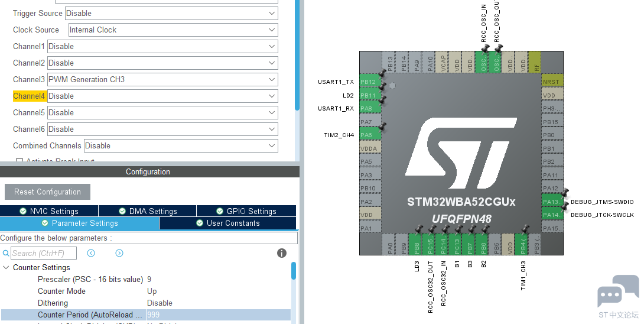644x324 pixels.
Task: Open the Channel2 dropdown
Action: pyautogui.click(x=162, y=63)
